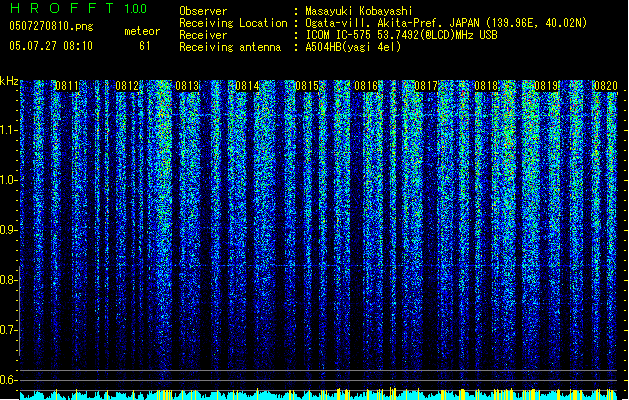
Task: Click observer name Masayuki Kobayashi
Action: point(359,11)
